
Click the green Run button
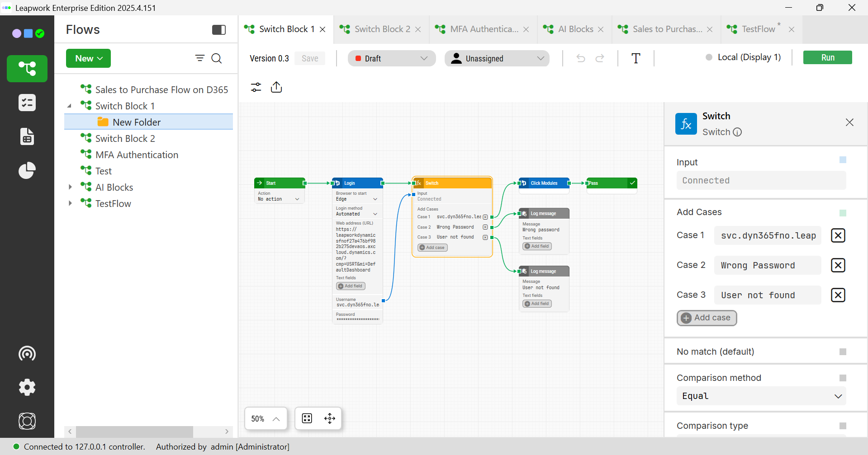point(827,57)
